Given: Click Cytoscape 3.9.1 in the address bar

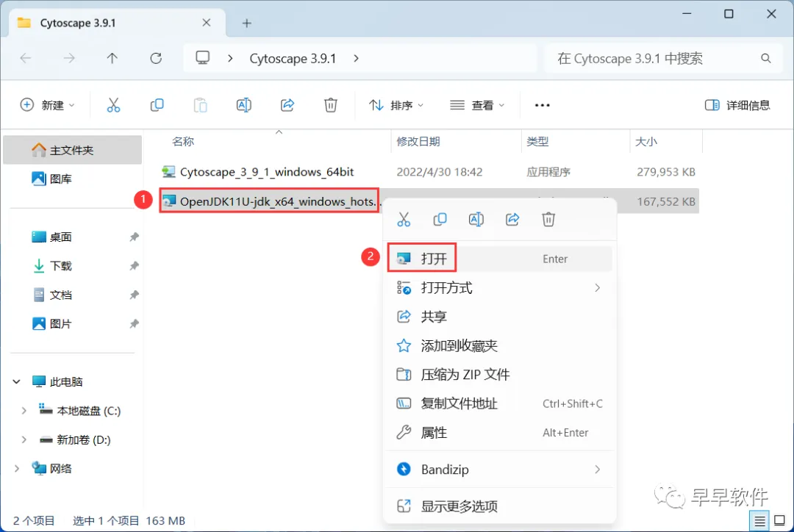Looking at the screenshot, I should 293,59.
